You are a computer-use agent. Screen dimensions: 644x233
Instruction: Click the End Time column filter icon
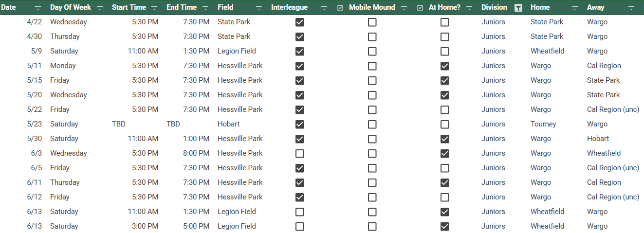[205, 8]
